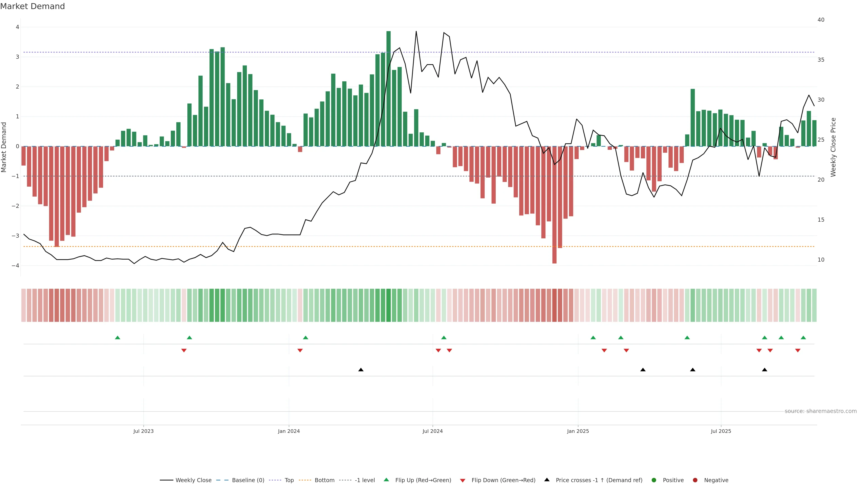Click the red Flip Down legend triangle
Image resolution: width=868 pixels, height=488 pixels.
(x=463, y=481)
